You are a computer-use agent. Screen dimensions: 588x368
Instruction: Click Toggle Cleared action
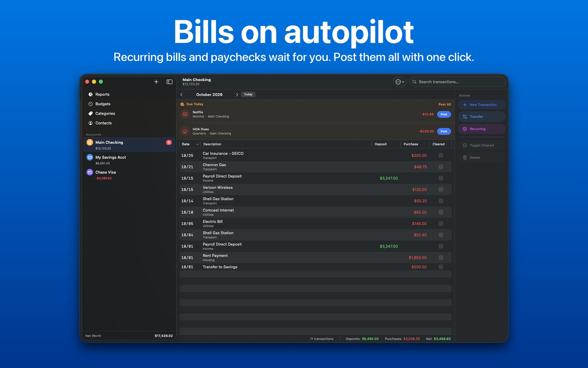point(481,145)
